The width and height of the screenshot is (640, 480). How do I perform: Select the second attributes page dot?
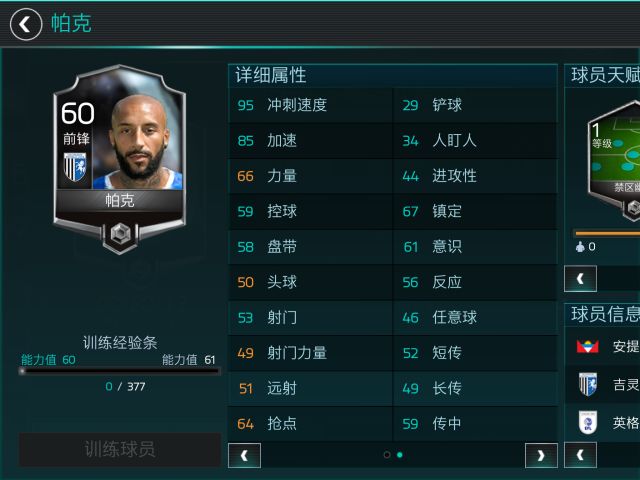tap(400, 455)
